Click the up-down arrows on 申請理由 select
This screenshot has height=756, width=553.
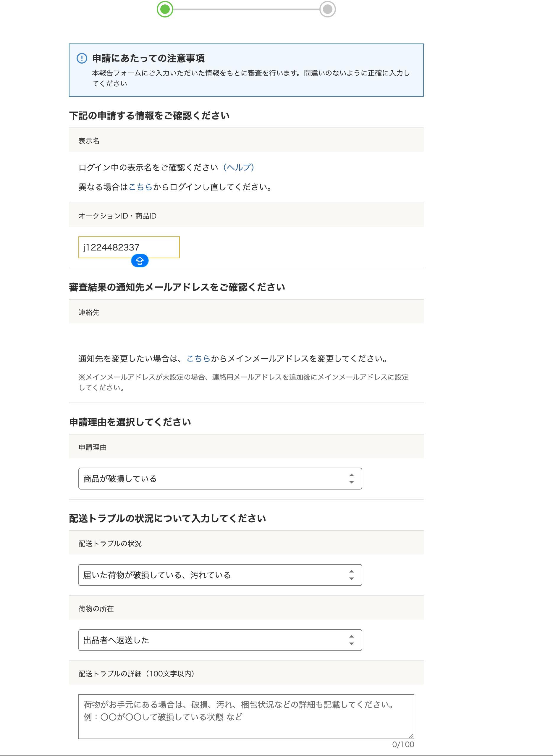pyautogui.click(x=351, y=479)
